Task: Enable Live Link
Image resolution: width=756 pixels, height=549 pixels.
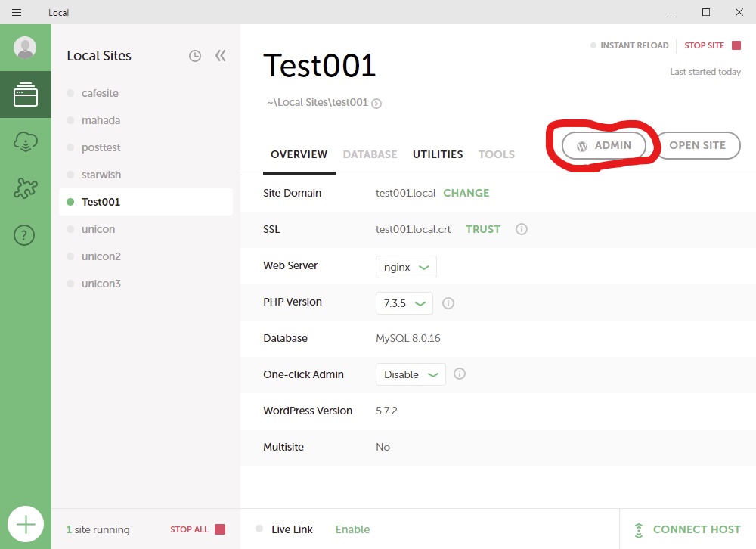Action: [352, 529]
